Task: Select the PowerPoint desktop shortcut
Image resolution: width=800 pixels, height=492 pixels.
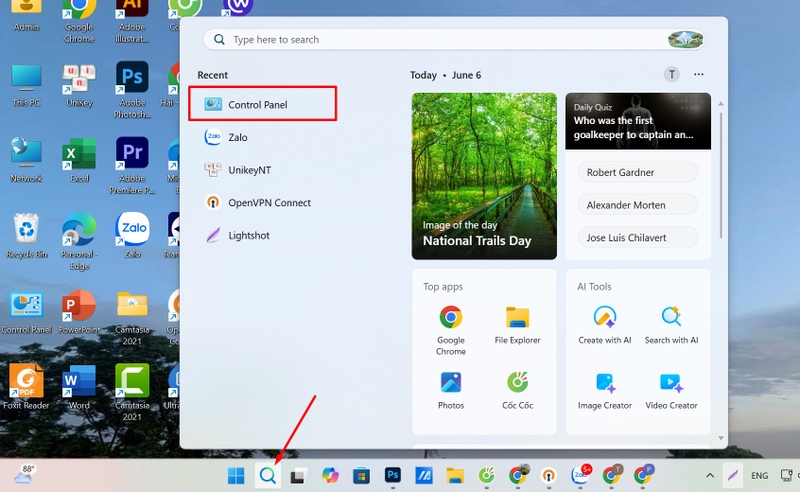Action: (x=79, y=312)
